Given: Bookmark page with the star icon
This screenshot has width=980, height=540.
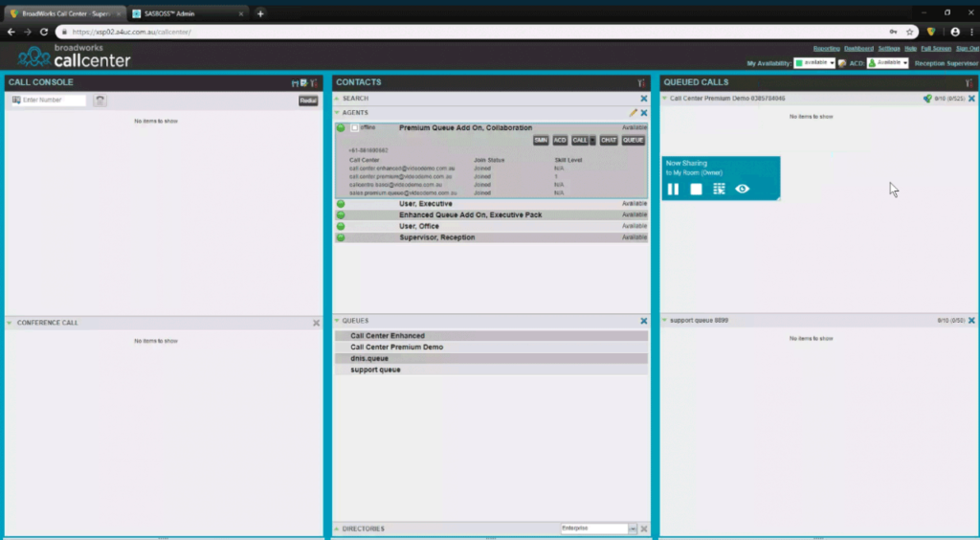Looking at the screenshot, I should (x=909, y=32).
